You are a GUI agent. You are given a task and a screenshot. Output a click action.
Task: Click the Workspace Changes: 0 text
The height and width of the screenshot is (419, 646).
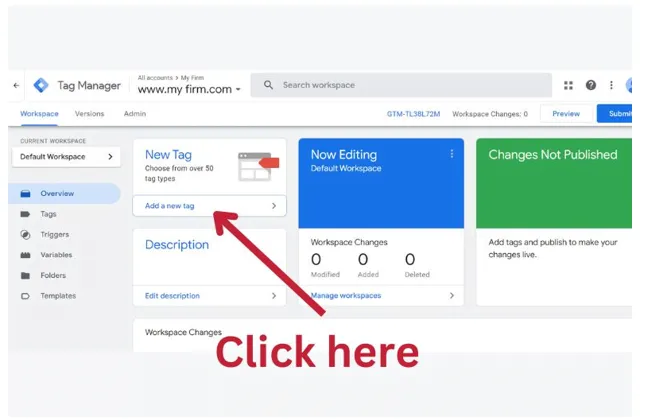(x=490, y=114)
